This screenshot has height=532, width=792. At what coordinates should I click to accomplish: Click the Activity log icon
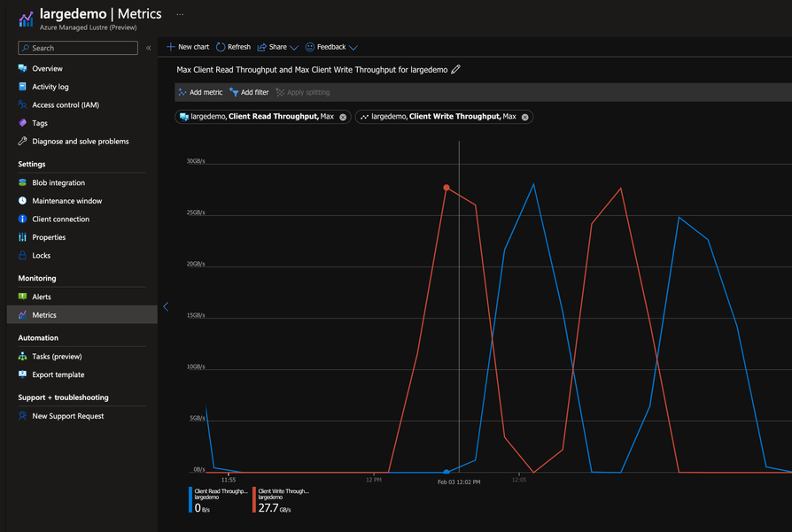[22, 87]
